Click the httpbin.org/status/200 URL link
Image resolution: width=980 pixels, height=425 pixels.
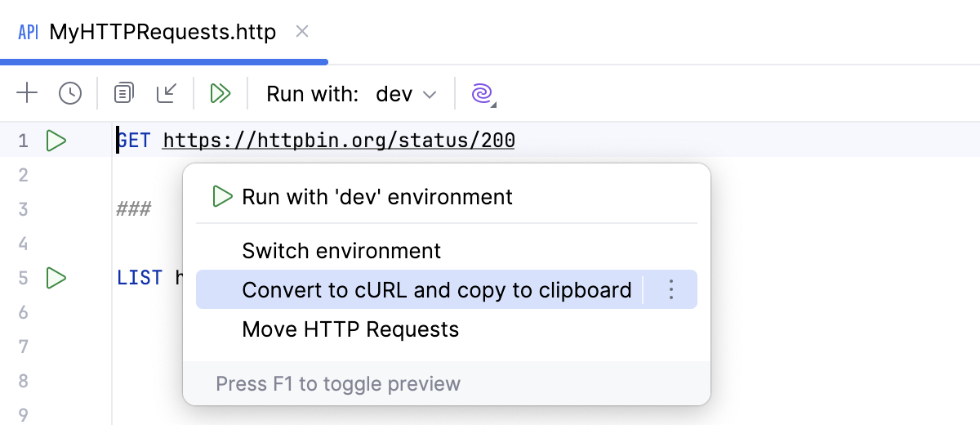coord(339,141)
